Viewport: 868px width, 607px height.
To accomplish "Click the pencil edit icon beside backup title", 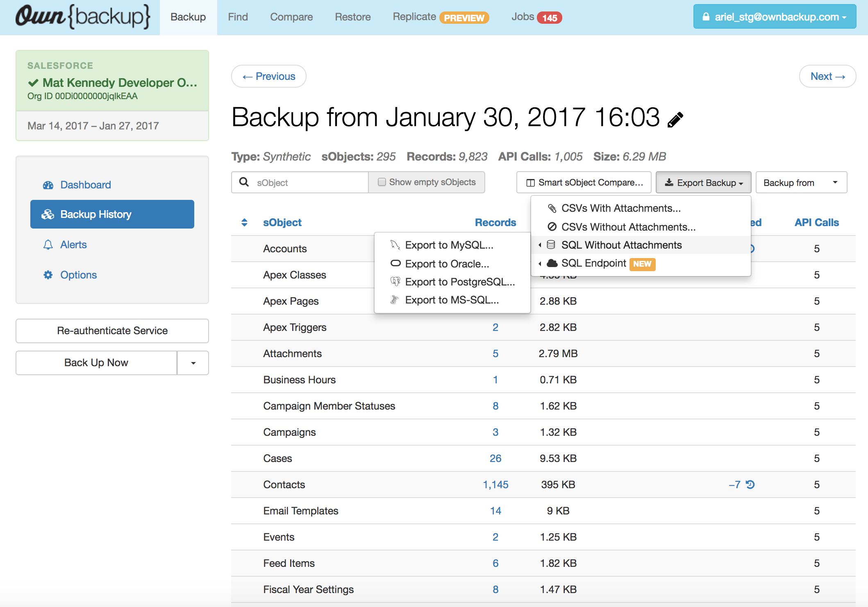I will [x=675, y=120].
